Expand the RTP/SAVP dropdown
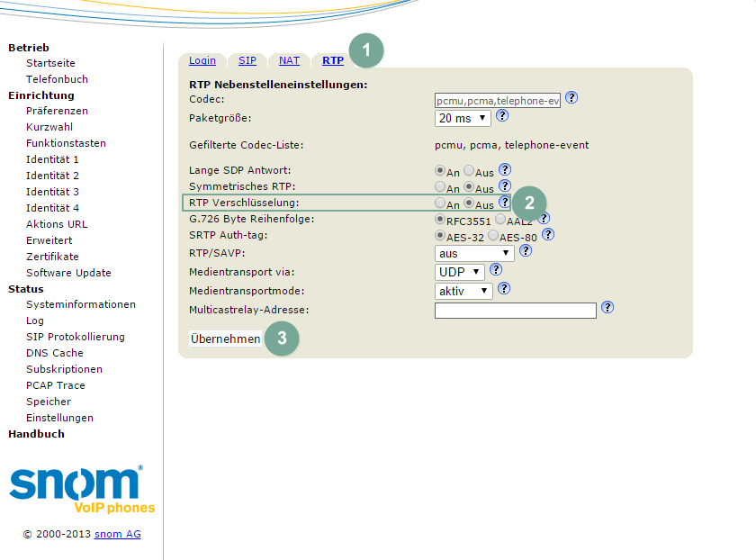756x560 pixels. point(474,253)
